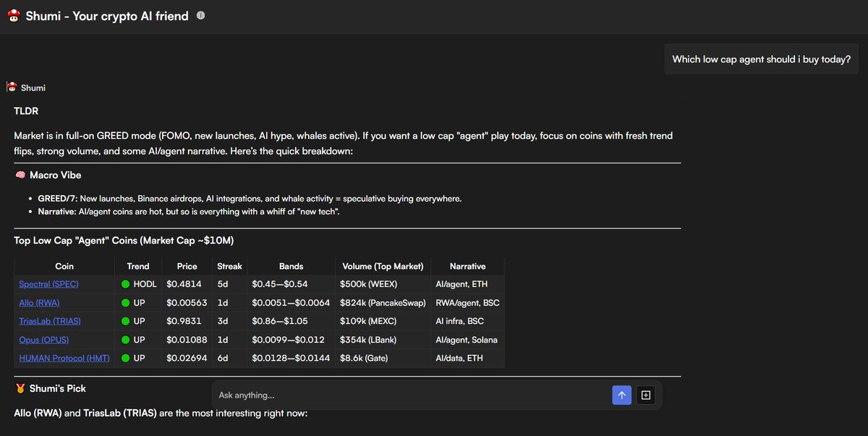The image size is (868, 436).
Task: Click the Shumi's Pick heading text
Action: [58, 388]
